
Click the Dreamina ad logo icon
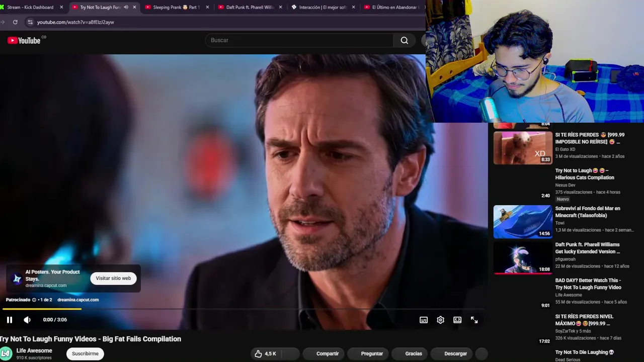pos(17,279)
